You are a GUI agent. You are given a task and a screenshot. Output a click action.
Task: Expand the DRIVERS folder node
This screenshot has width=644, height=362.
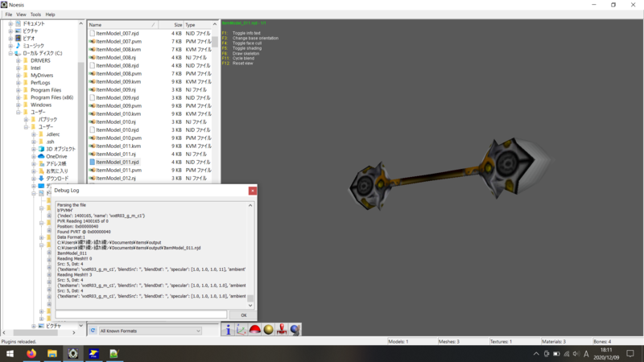[x=18, y=60]
